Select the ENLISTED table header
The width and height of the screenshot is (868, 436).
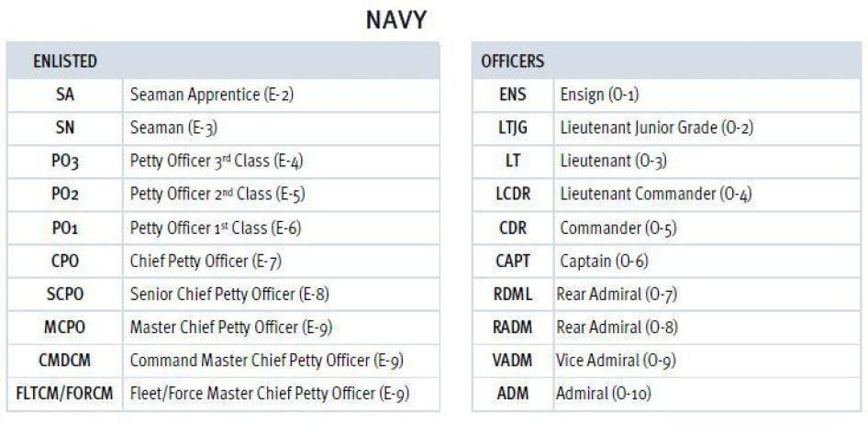click(x=65, y=61)
